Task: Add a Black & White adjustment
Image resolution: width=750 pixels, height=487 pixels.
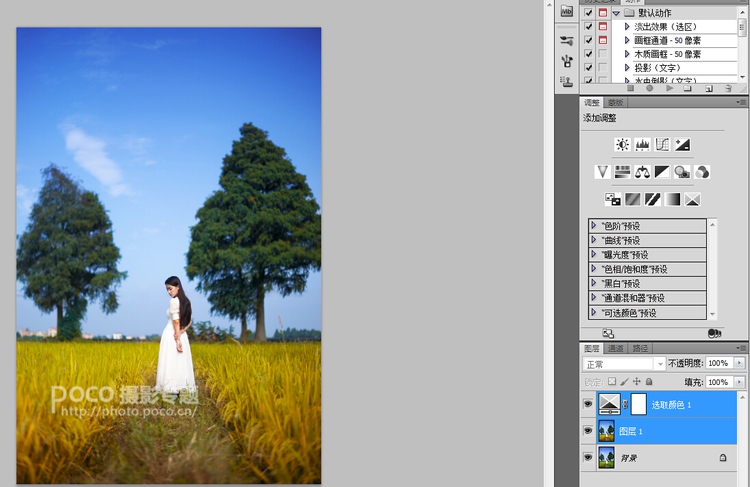Action: tap(662, 172)
